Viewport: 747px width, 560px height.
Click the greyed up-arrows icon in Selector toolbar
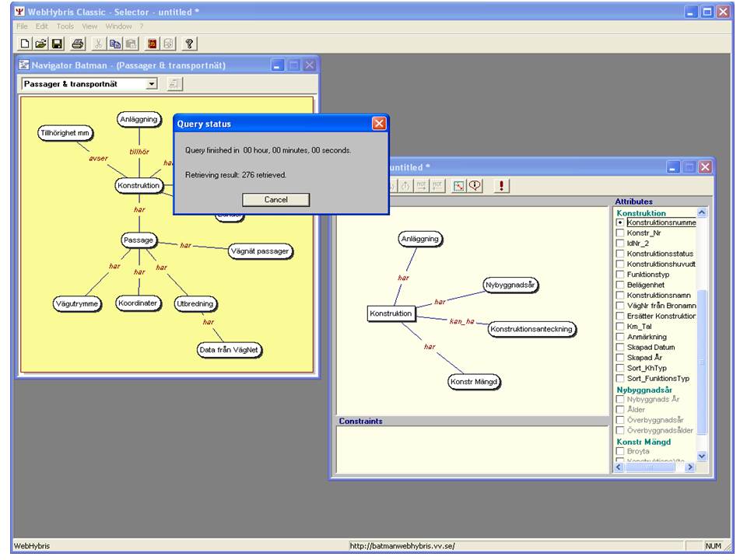pyautogui.click(x=405, y=186)
